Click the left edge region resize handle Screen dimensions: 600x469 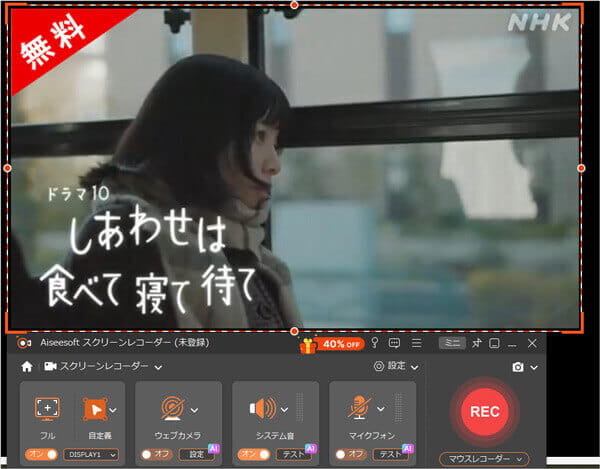coord(7,168)
